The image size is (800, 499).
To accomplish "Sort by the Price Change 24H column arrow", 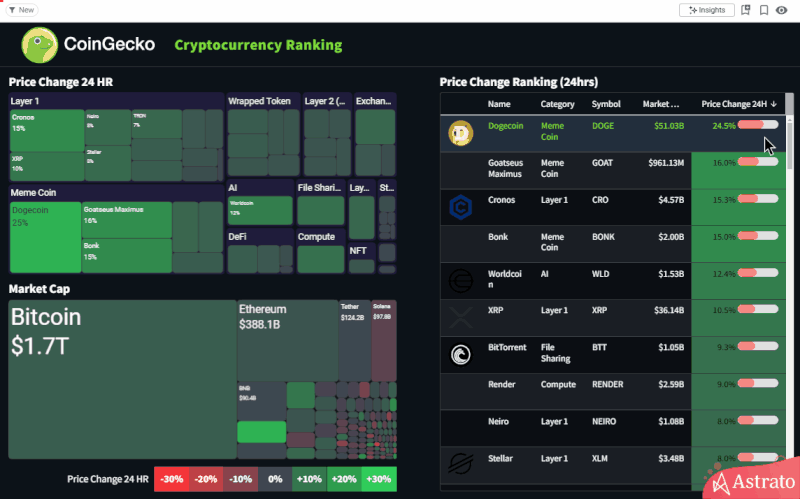I will click(x=773, y=104).
